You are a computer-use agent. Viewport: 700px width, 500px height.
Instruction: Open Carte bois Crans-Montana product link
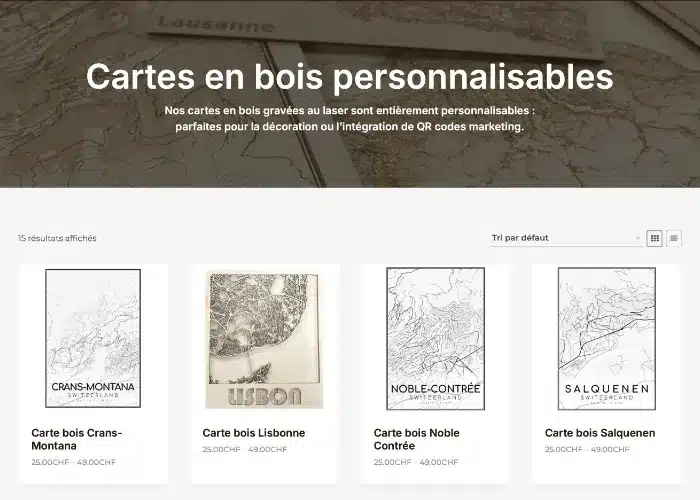(x=77, y=439)
